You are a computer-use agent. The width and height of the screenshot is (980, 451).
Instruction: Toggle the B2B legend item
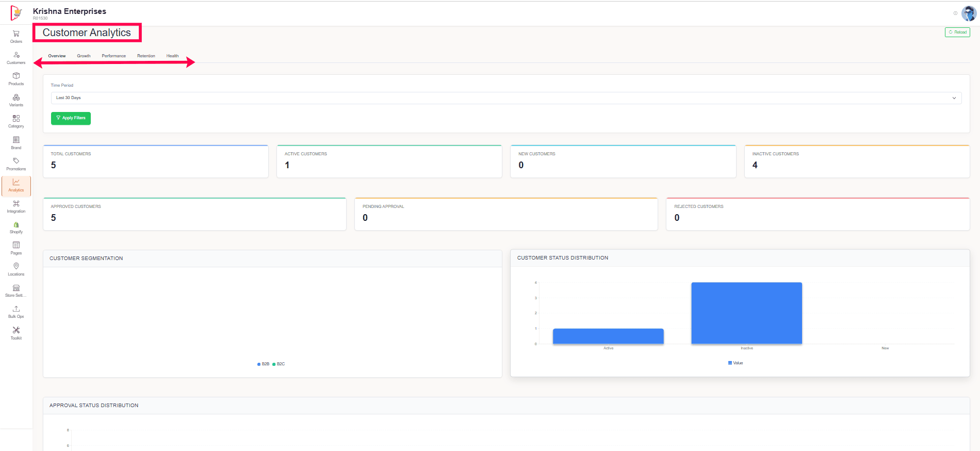tap(263, 364)
